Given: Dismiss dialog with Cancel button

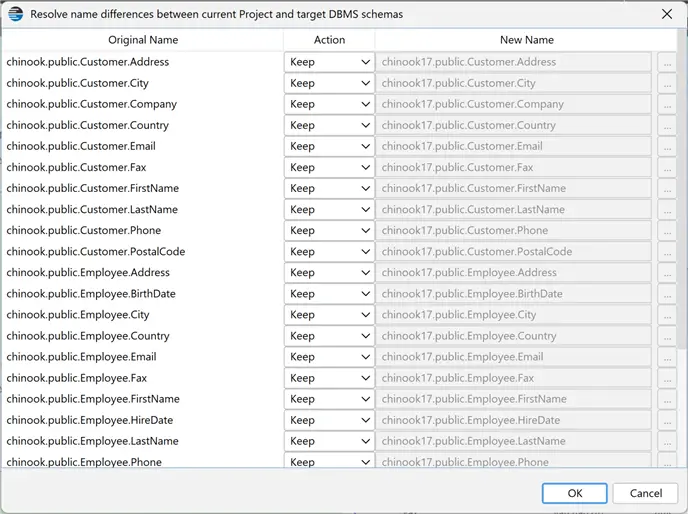Looking at the screenshot, I should (646, 493).
